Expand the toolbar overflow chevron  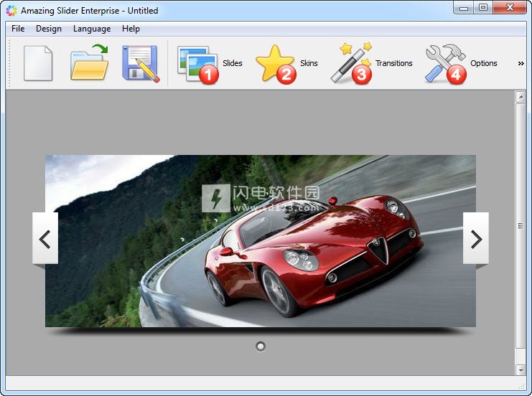pos(521,63)
